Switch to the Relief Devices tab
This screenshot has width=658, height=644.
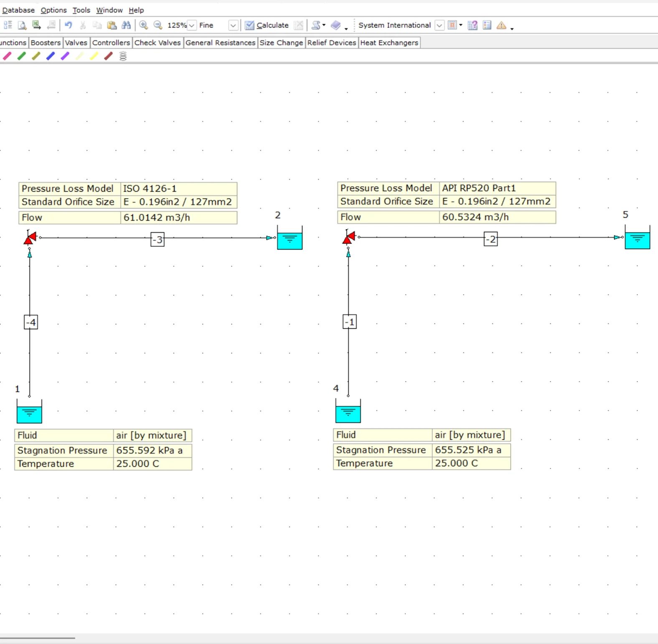click(x=331, y=43)
